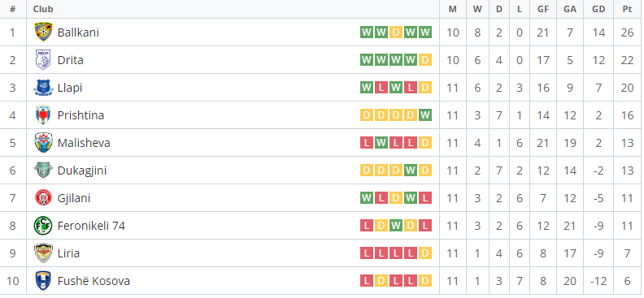Open the Prishtina team link
The image size is (644, 298).
point(80,115)
